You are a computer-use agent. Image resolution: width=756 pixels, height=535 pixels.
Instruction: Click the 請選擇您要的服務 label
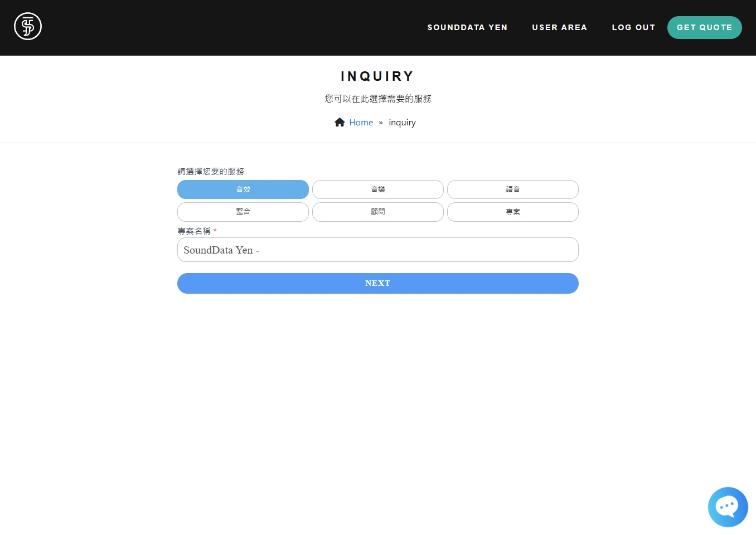[x=211, y=171]
